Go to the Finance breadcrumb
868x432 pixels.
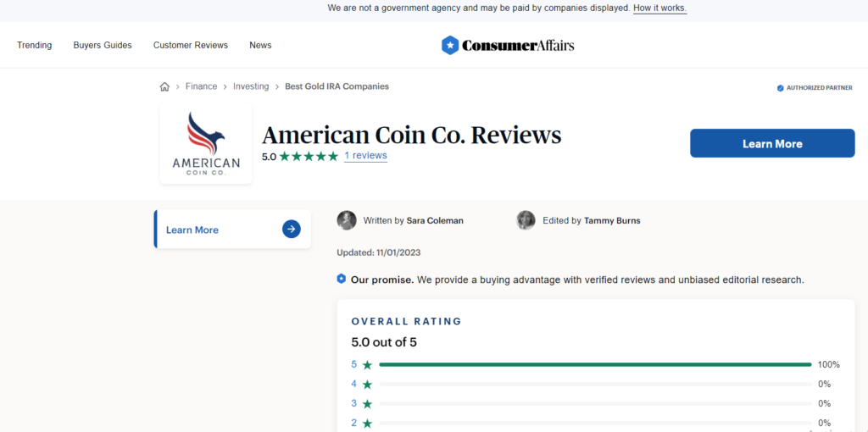pos(201,87)
